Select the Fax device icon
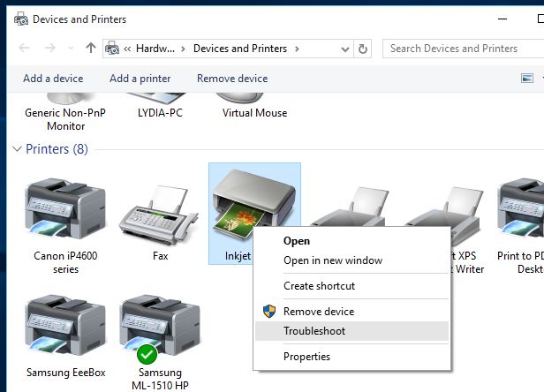Image resolution: width=544 pixels, height=392 pixels. point(159,215)
